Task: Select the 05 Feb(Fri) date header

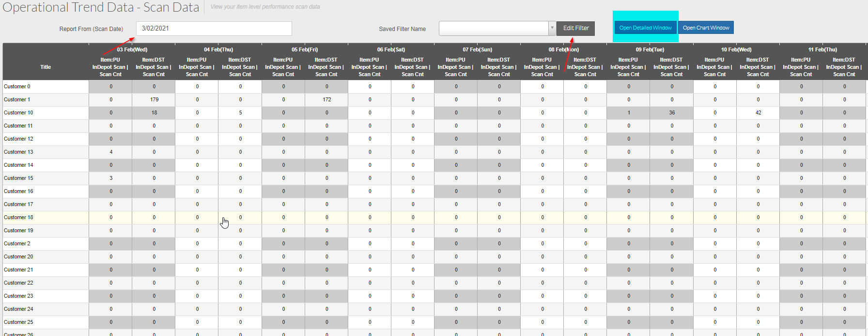Action: (x=305, y=49)
